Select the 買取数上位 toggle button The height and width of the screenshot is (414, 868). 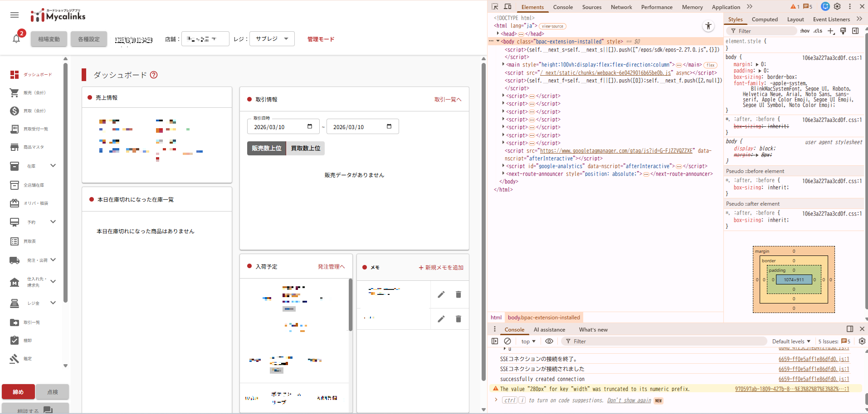tap(305, 149)
